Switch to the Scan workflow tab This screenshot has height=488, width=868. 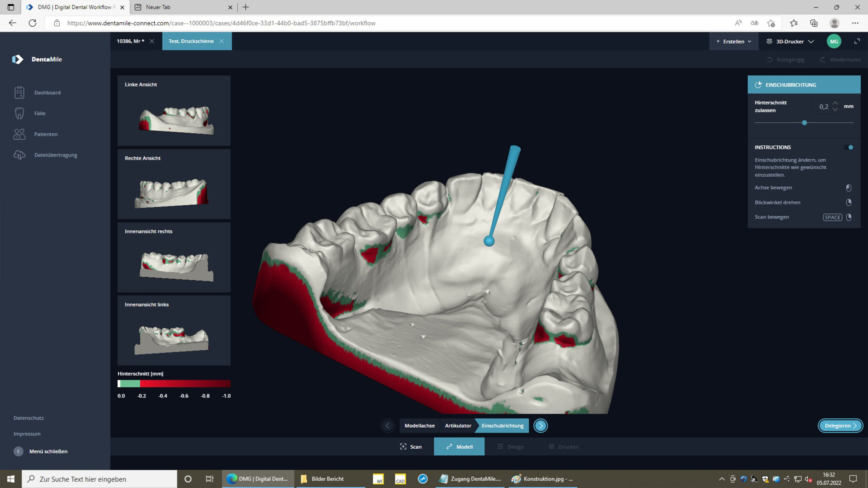pyautogui.click(x=411, y=447)
